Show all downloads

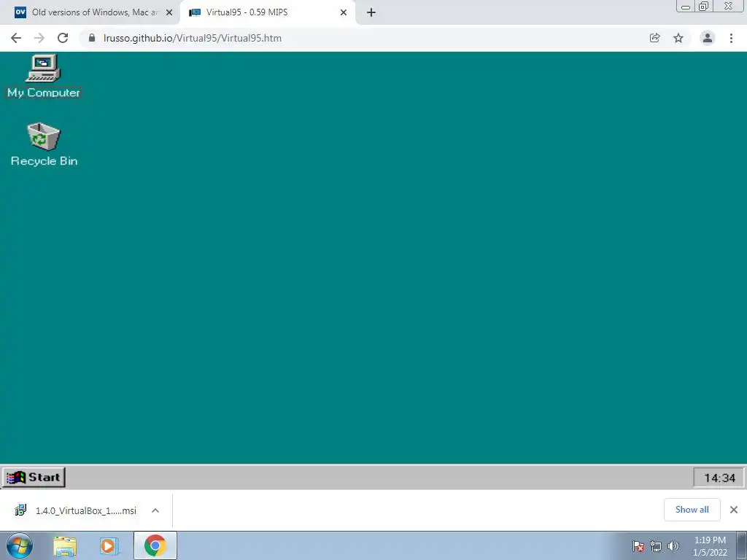point(692,510)
